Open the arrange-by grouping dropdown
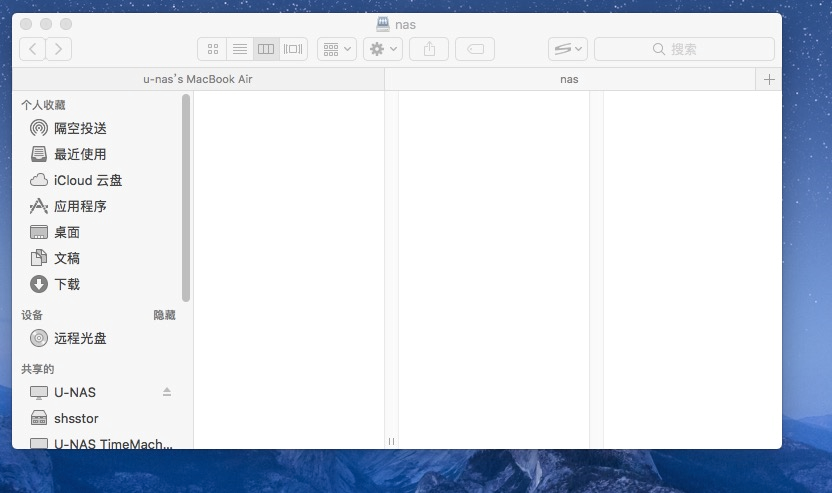Image resolution: width=832 pixels, height=493 pixels. (337, 49)
